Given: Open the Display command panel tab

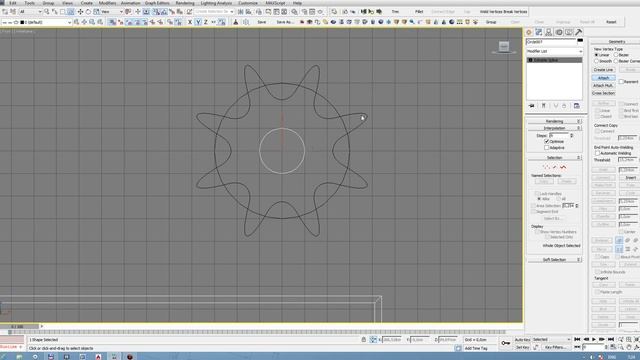Looking at the screenshot, I should (x=569, y=32).
